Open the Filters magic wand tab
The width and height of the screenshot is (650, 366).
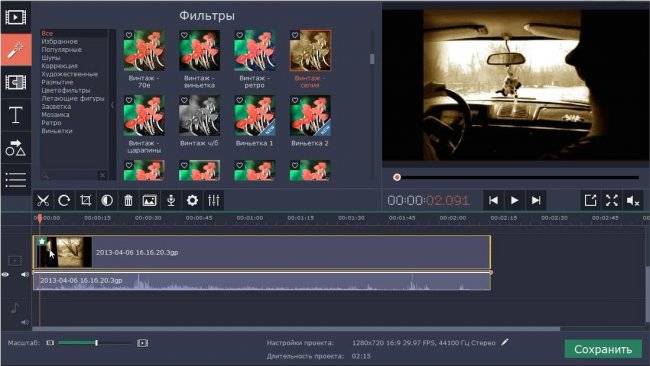[16, 50]
